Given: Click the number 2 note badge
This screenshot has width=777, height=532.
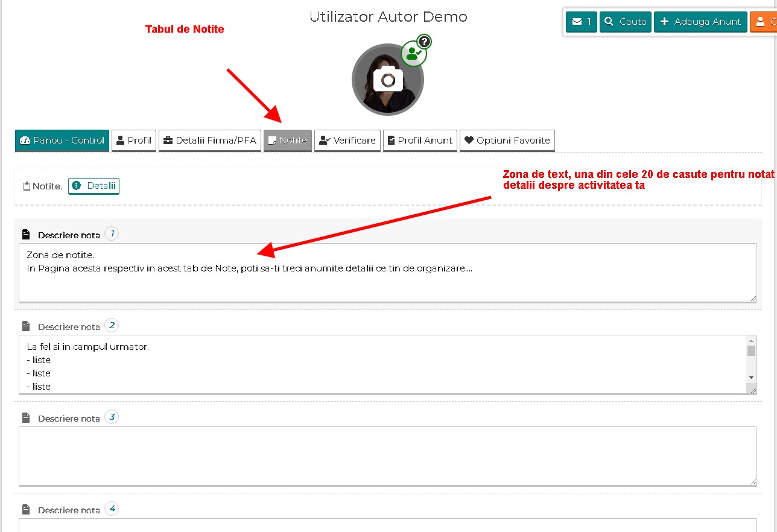Looking at the screenshot, I should pos(112,326).
